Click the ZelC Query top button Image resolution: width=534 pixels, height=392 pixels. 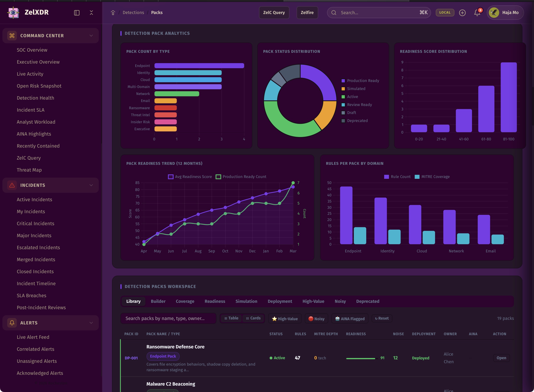coord(274,13)
